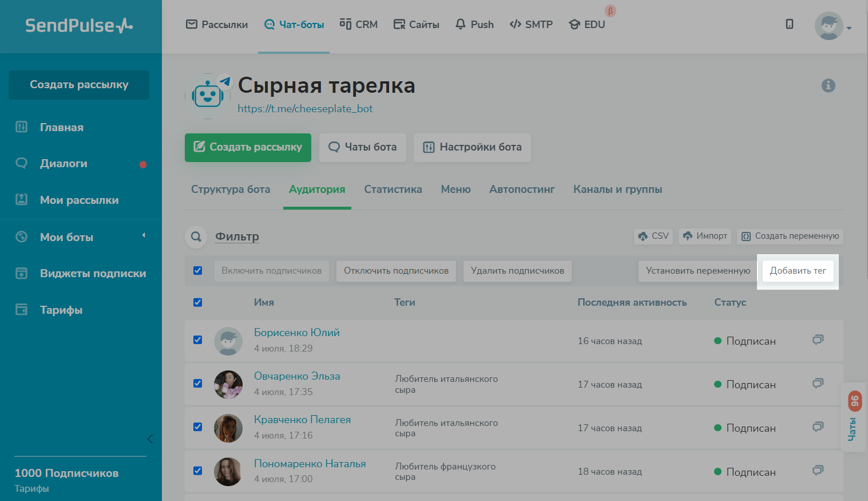
Task: Uncheck the checkbox for Кравченко Пелагея
Action: (198, 427)
